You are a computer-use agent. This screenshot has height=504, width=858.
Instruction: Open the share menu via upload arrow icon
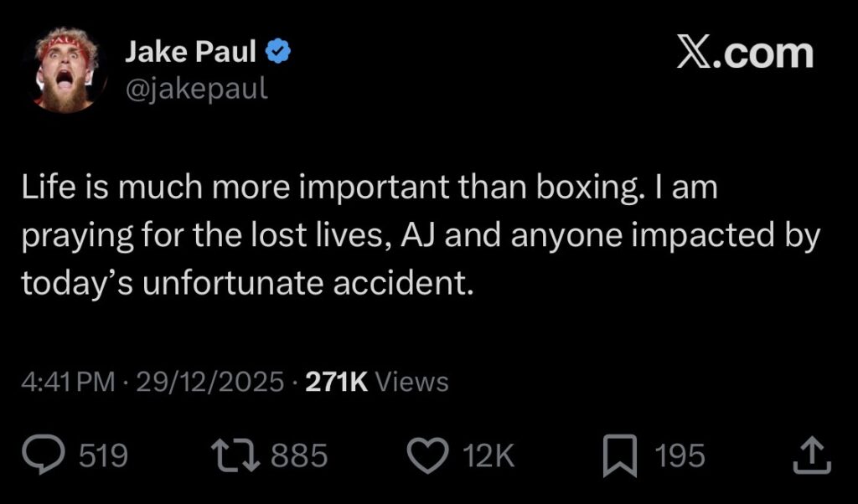(812, 457)
